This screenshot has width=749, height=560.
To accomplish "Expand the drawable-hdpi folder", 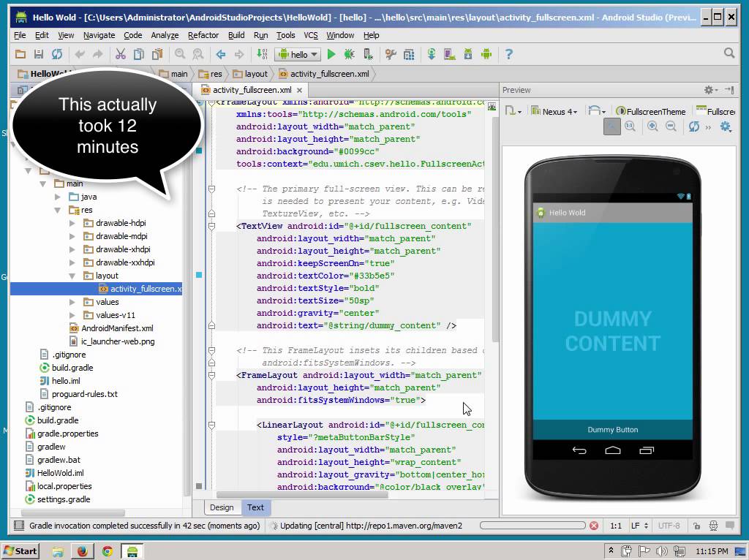I will pyautogui.click(x=72, y=223).
